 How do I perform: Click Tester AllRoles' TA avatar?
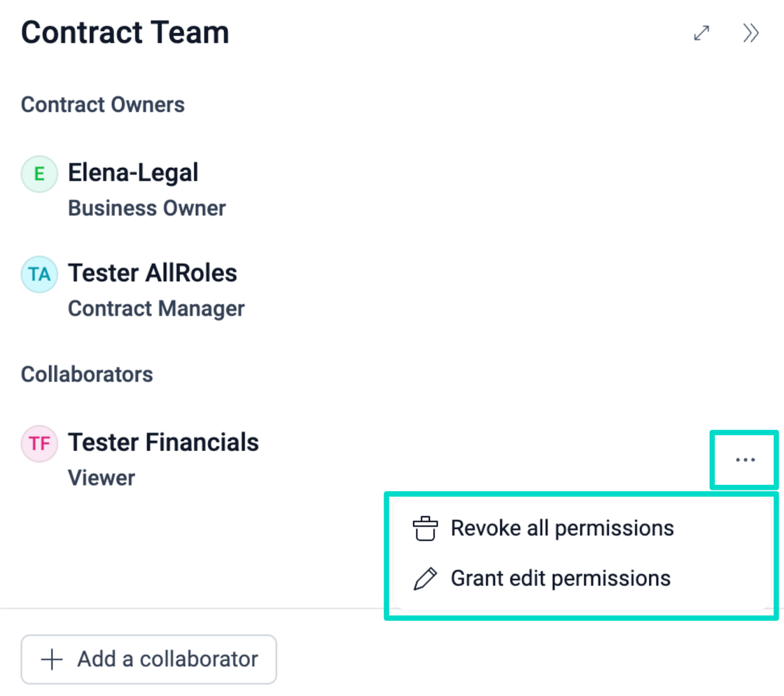tap(39, 274)
